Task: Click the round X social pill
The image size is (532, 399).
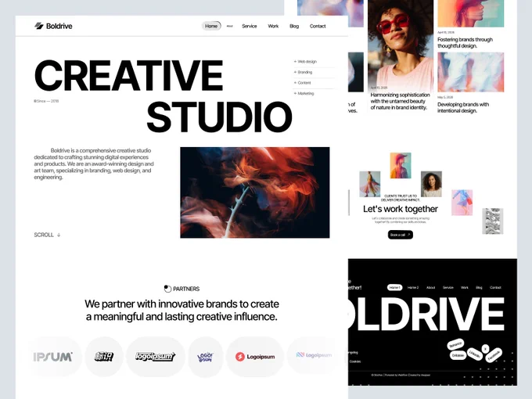Action: coord(486,349)
